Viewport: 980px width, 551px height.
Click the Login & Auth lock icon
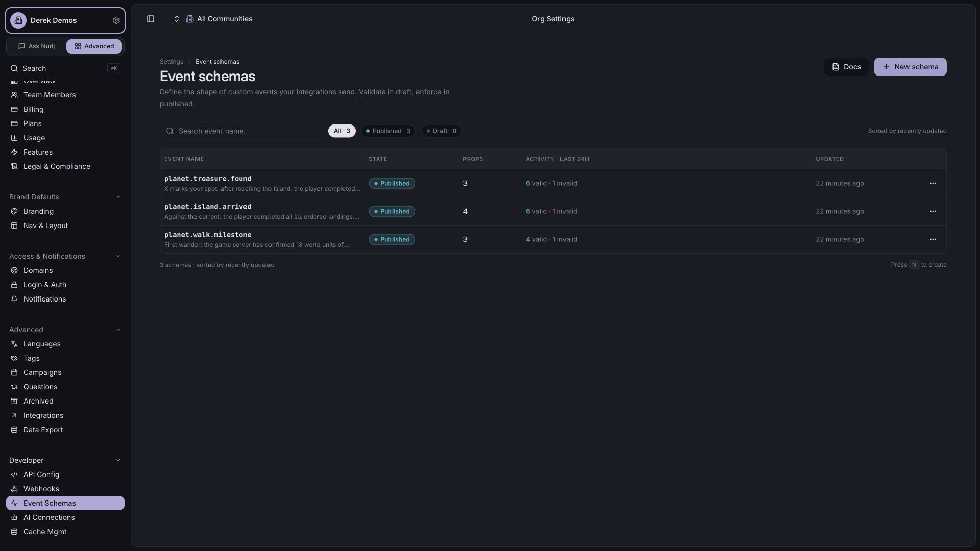pos(14,285)
